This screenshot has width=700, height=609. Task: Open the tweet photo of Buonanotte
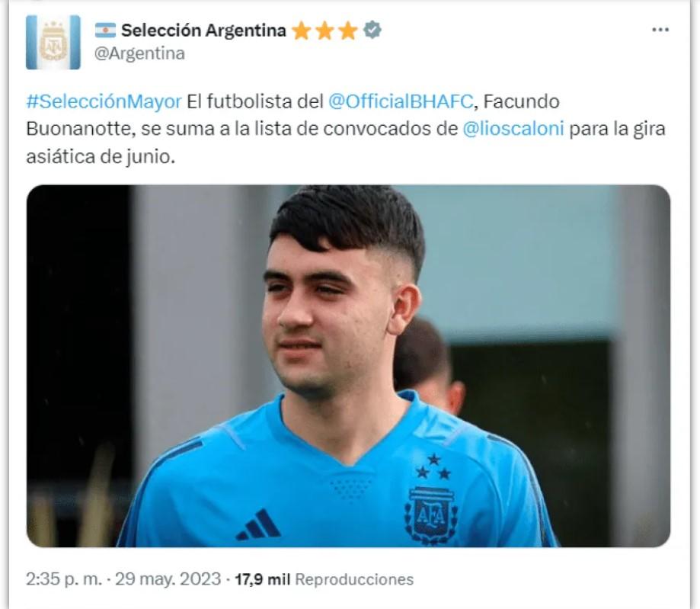click(x=348, y=366)
